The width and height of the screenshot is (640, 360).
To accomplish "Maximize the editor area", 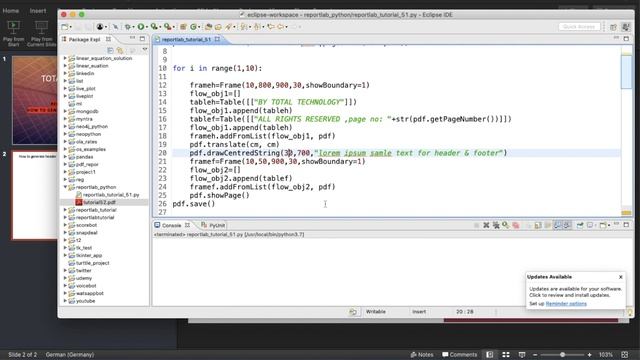I will pyautogui.click(x=626, y=38).
